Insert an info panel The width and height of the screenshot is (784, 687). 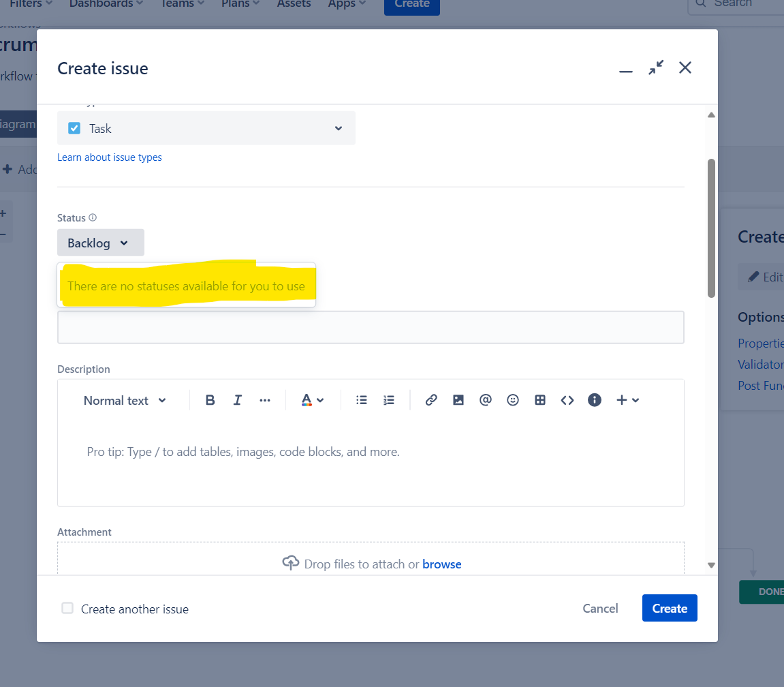595,400
